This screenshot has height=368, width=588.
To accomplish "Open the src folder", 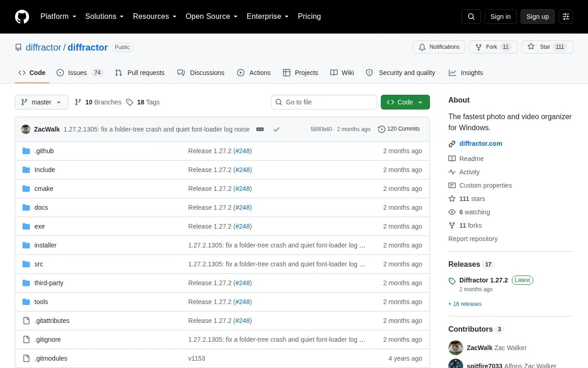I will (x=39, y=264).
